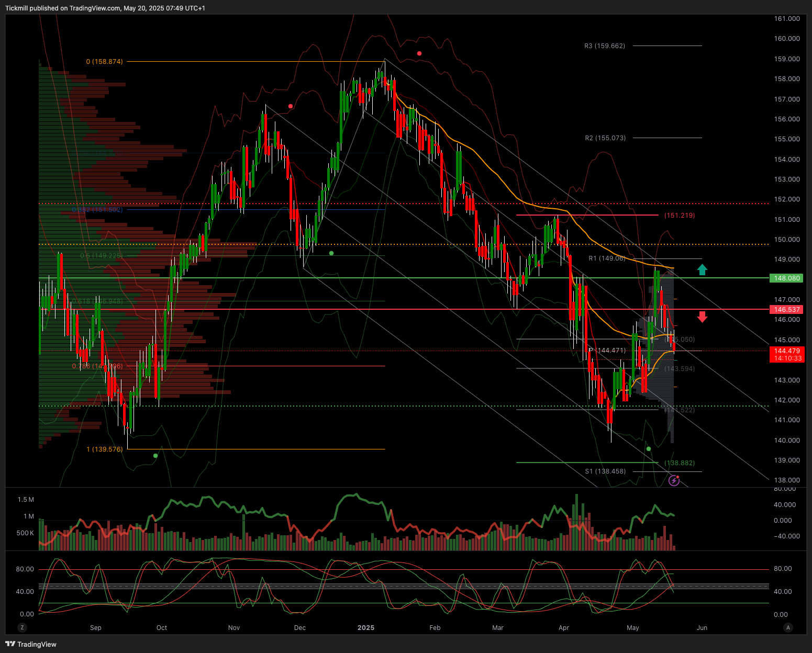Click the (143.594) gray level label
Viewport: 812px width, 653px height.
tap(680, 369)
